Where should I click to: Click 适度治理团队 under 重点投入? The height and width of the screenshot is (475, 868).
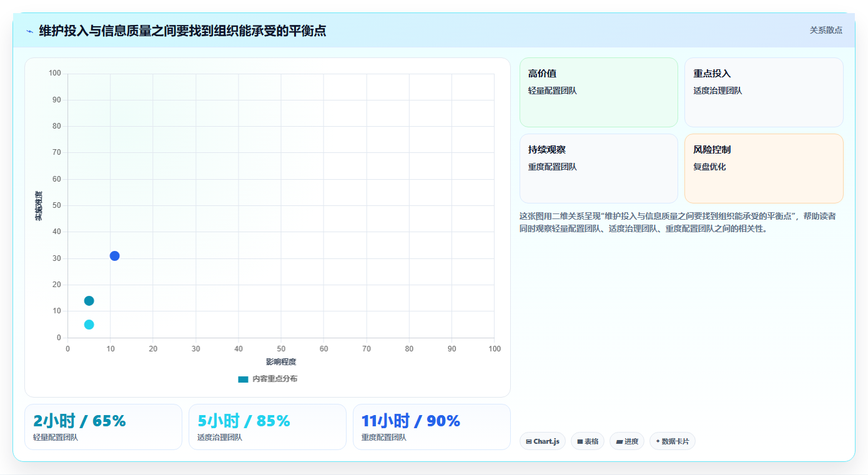718,91
